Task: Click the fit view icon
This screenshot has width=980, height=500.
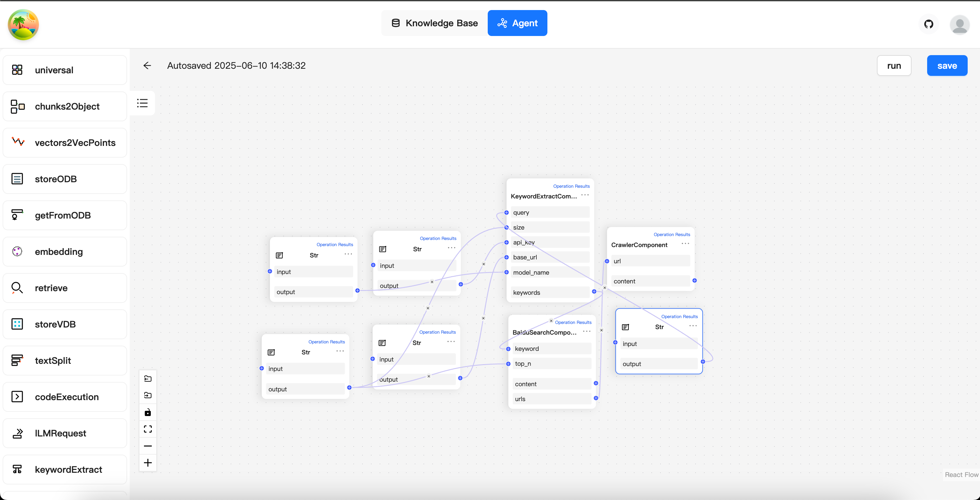Action: (148, 429)
